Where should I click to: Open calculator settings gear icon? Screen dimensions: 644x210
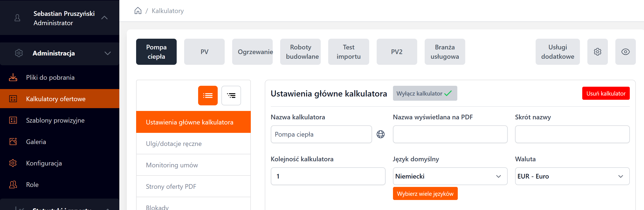click(597, 52)
